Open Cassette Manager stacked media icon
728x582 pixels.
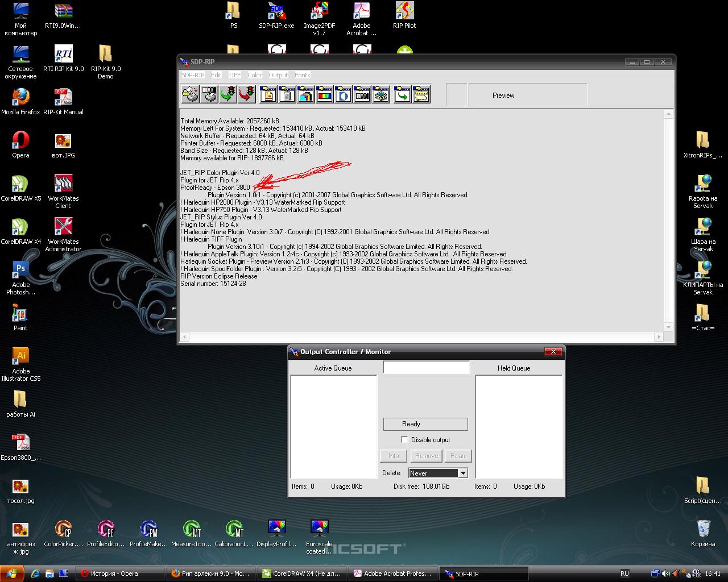click(x=381, y=94)
